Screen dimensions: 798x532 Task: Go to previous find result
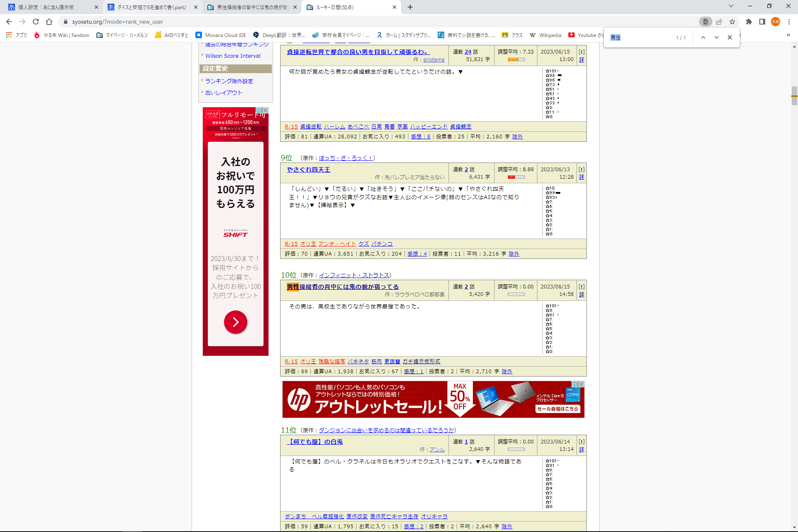tap(703, 37)
